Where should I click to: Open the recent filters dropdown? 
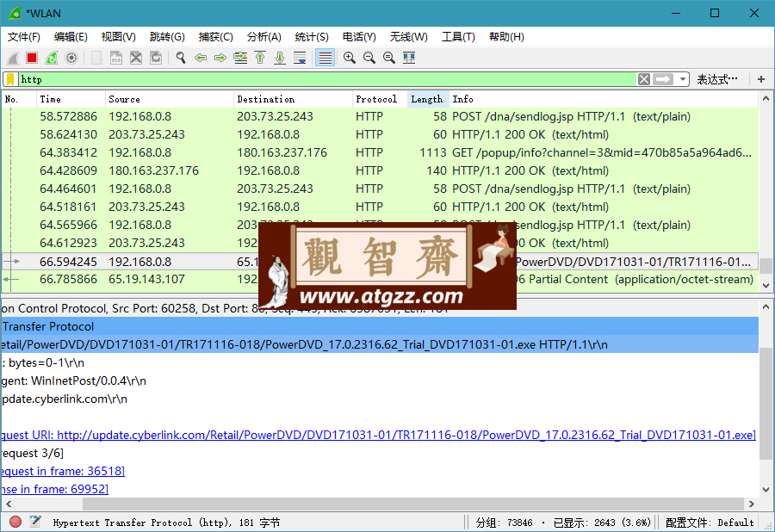click(683, 79)
